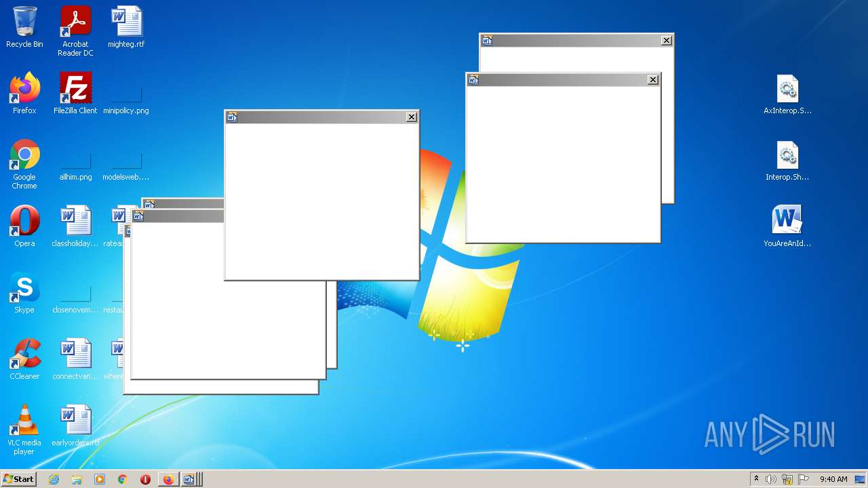This screenshot has width=868, height=488.
Task: Close the front blank window at upper right
Action: tap(653, 80)
